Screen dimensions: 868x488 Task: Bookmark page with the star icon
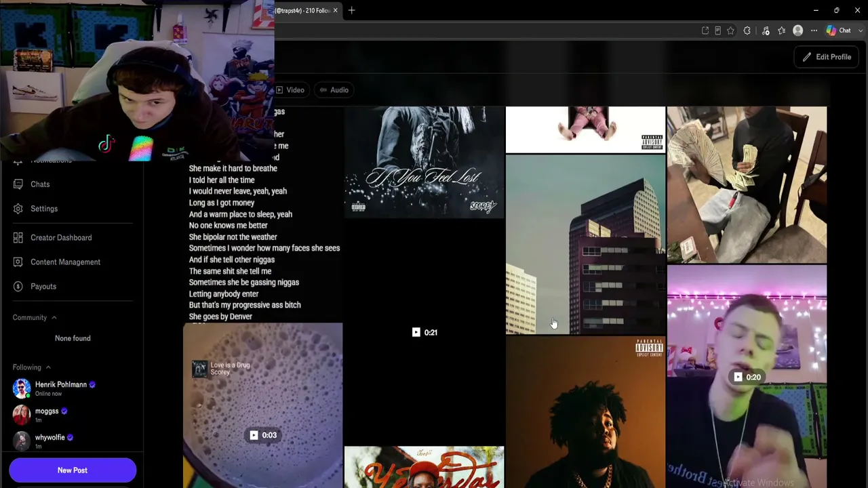[730, 30]
